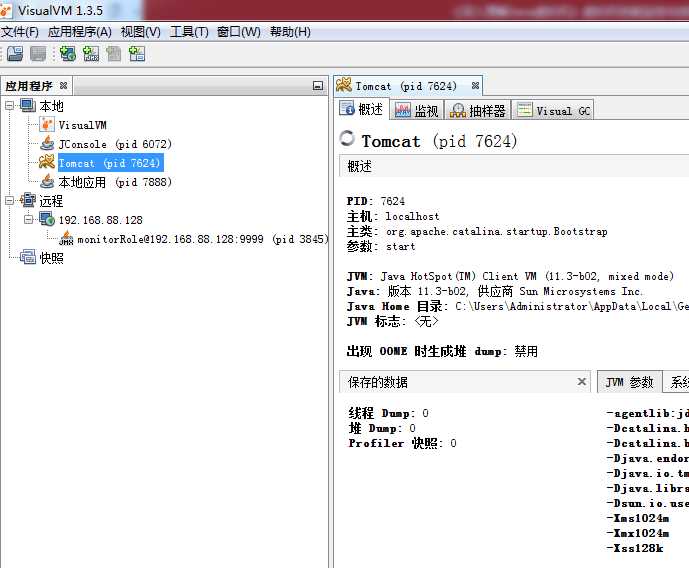Click the 快照 snapshots icon
This screenshot has height=568, width=689.
[28, 257]
